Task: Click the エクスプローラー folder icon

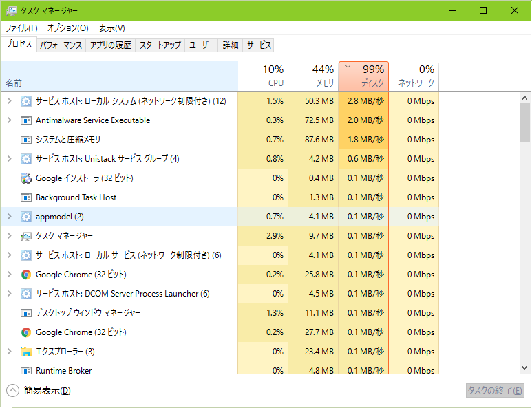Action: tap(26, 352)
